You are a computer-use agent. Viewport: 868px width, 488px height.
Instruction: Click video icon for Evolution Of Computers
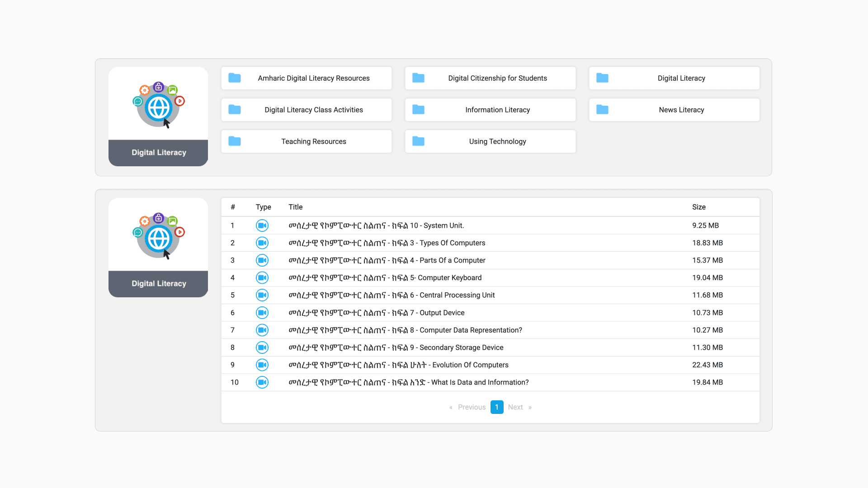click(262, 365)
